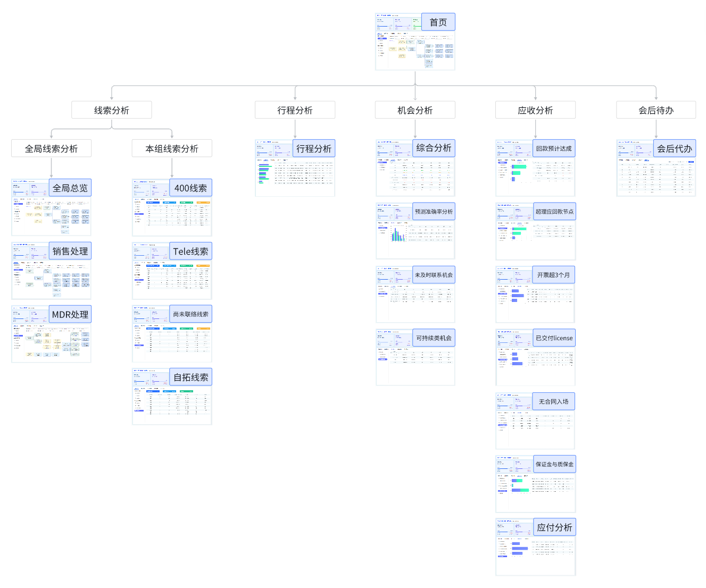Select the 预测准确率分析 page label
Viewport: 706px width, 588px height.
[x=434, y=212]
